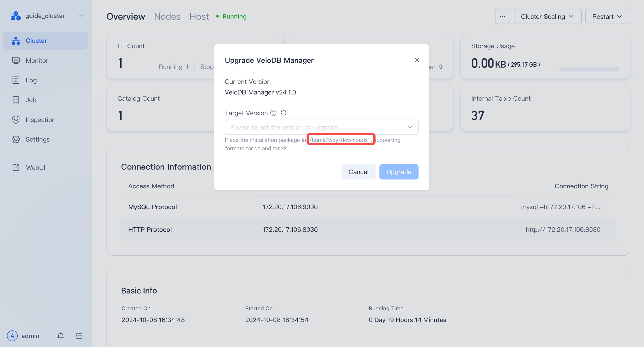Click the MySQL Protocol row label
Viewport: 644px width, 347px height.
pyautogui.click(x=152, y=207)
